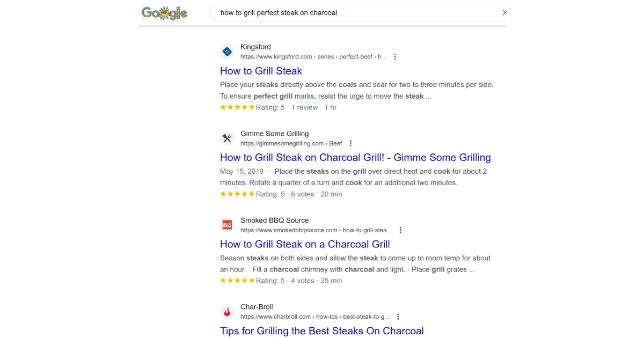Click the Kingsford site favicon
Image resolution: width=644 pixels, height=338 pixels.
pos(227,52)
